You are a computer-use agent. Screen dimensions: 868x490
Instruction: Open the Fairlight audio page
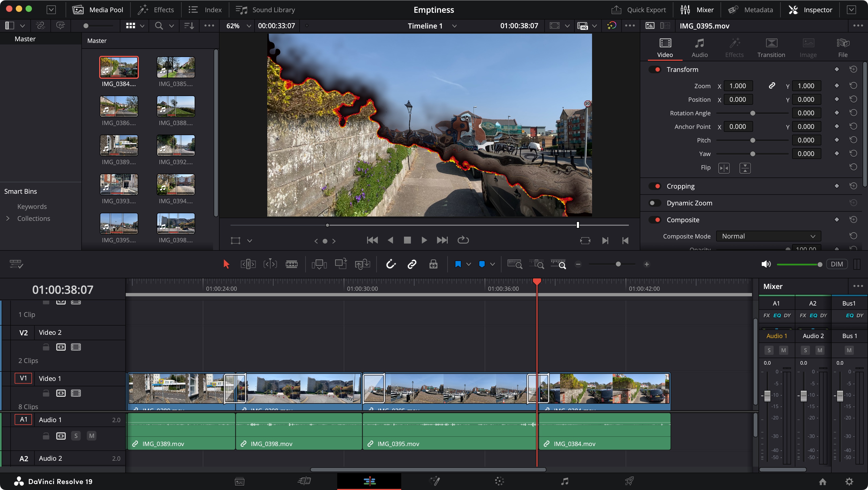[x=564, y=481]
